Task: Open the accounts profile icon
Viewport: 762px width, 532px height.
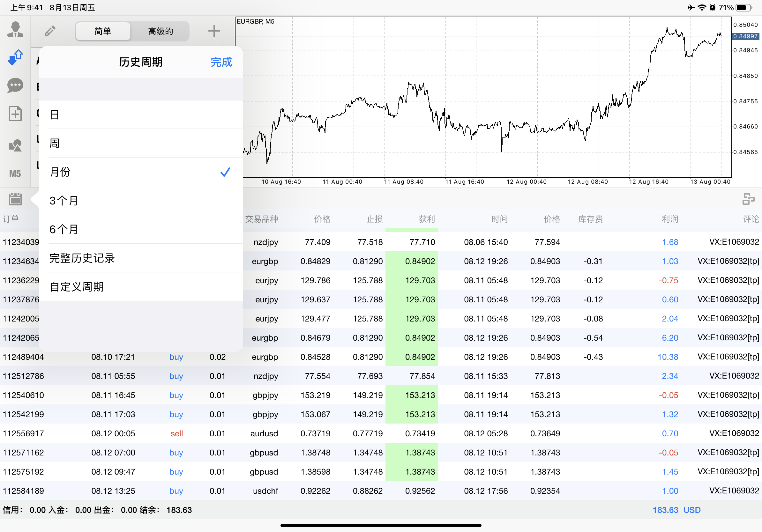Action: 15,30
